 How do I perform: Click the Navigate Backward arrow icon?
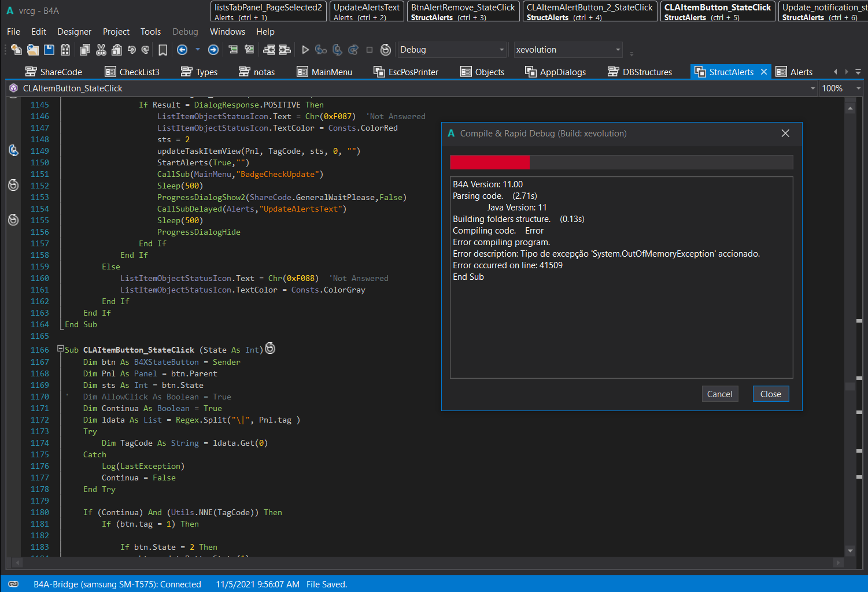182,50
